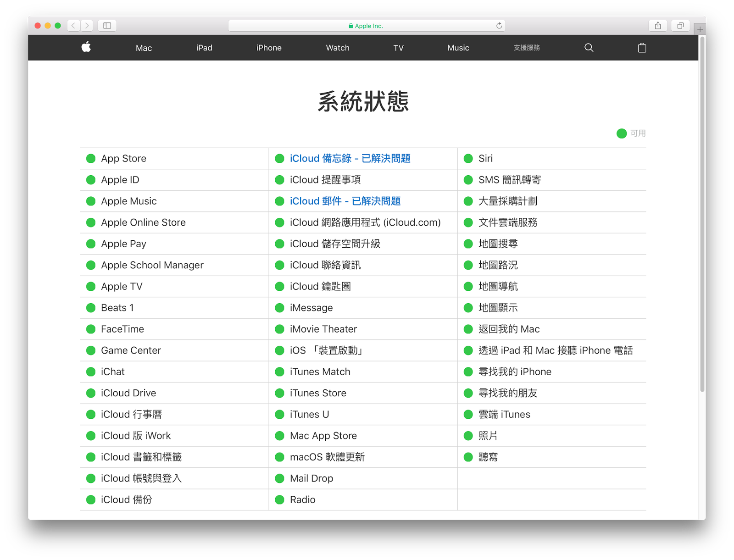Go forward with Safari's forward arrow
This screenshot has height=560, width=734.
[87, 26]
